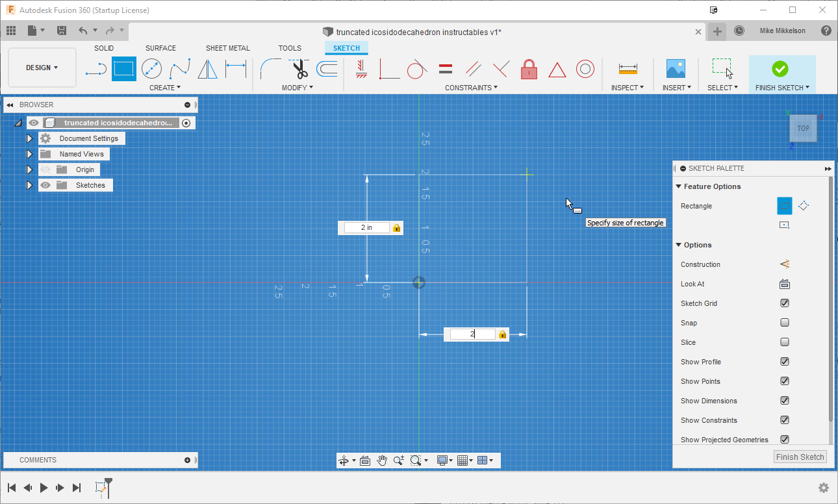Apply the Equal constraint
Screen dimensions: 838x504
coord(444,68)
